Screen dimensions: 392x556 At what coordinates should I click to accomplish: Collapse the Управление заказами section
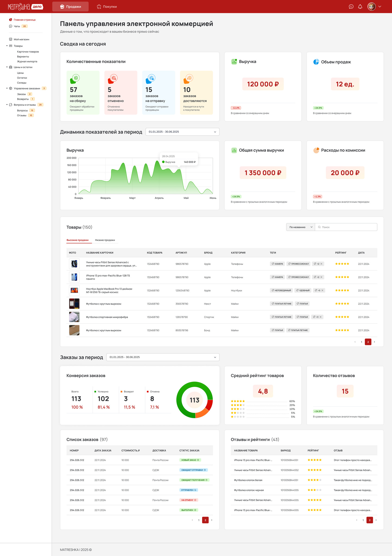[7, 88]
